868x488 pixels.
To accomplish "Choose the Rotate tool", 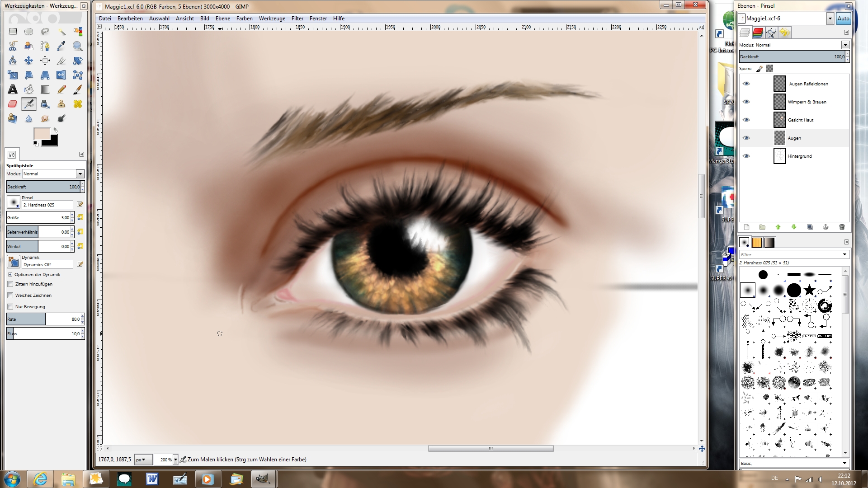I will 78,61.
